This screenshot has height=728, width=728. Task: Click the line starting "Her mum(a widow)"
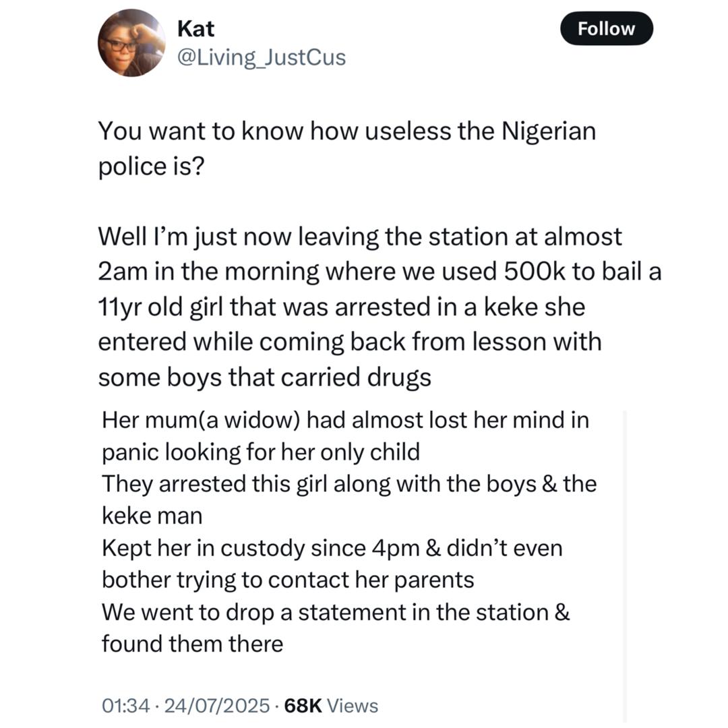pos(345,420)
